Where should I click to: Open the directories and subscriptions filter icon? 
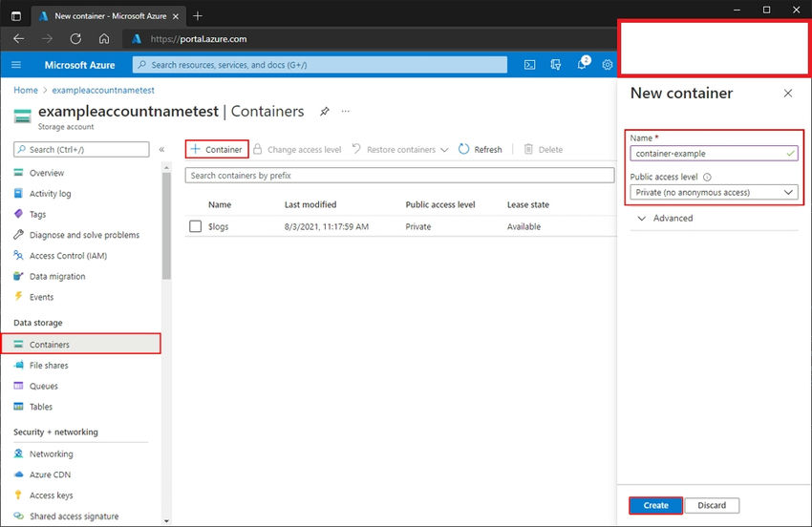pos(555,65)
